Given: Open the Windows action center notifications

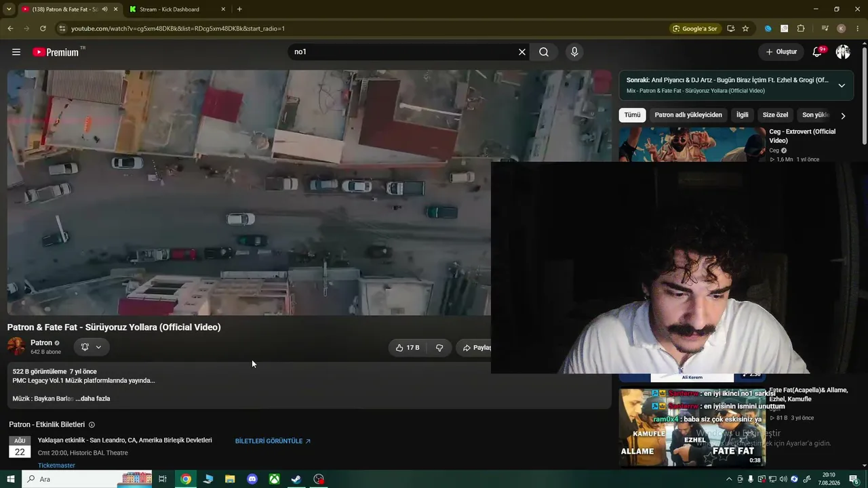Looking at the screenshot, I should [854, 479].
